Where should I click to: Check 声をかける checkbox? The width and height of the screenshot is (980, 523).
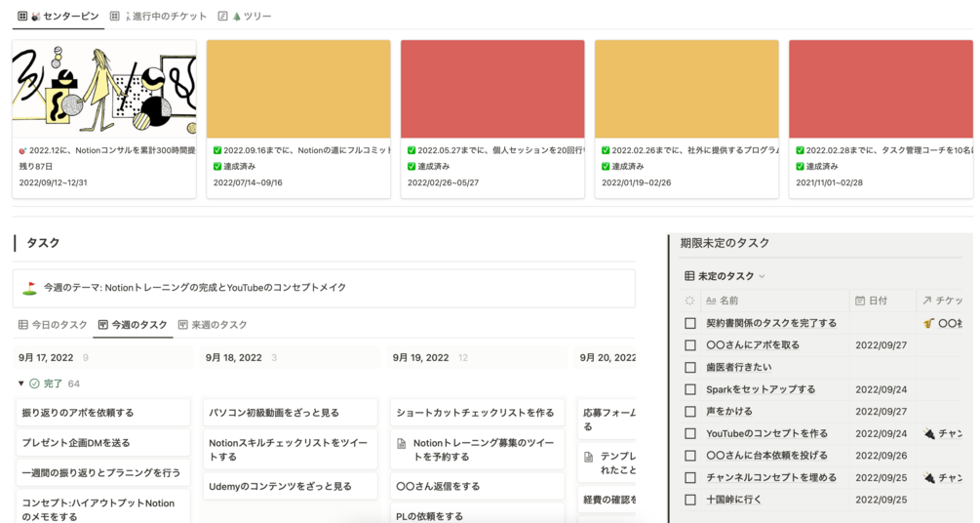click(x=690, y=412)
